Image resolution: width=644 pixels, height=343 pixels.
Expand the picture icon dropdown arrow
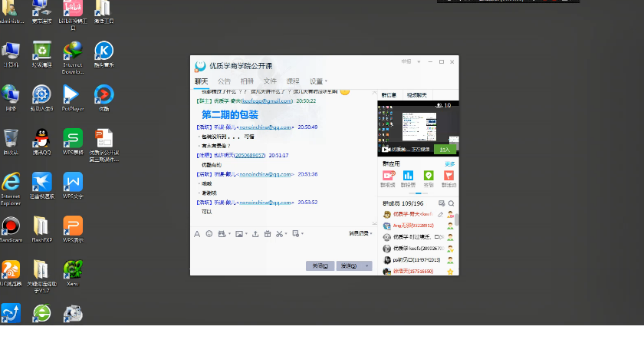pyautogui.click(x=246, y=234)
